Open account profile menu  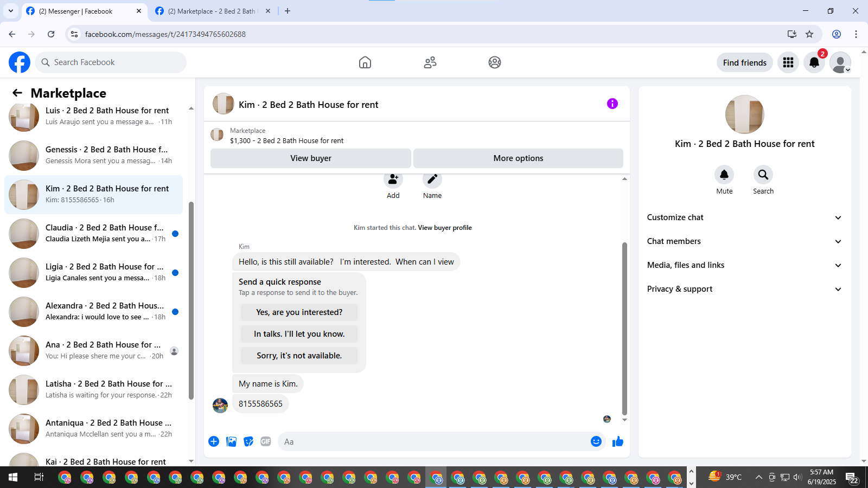[840, 62]
